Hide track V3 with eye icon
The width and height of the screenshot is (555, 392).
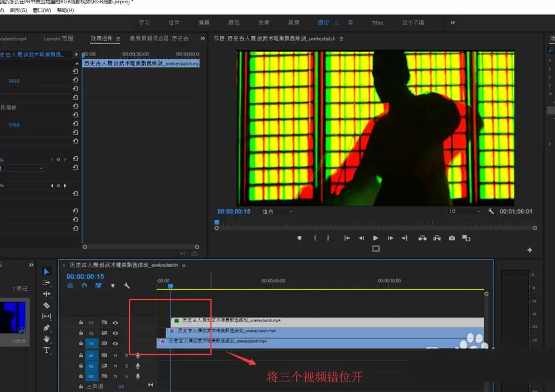point(115,323)
